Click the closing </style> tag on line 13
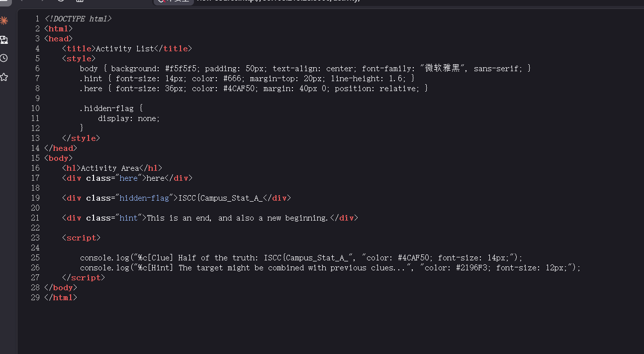The width and height of the screenshot is (644, 354). pyautogui.click(x=81, y=138)
